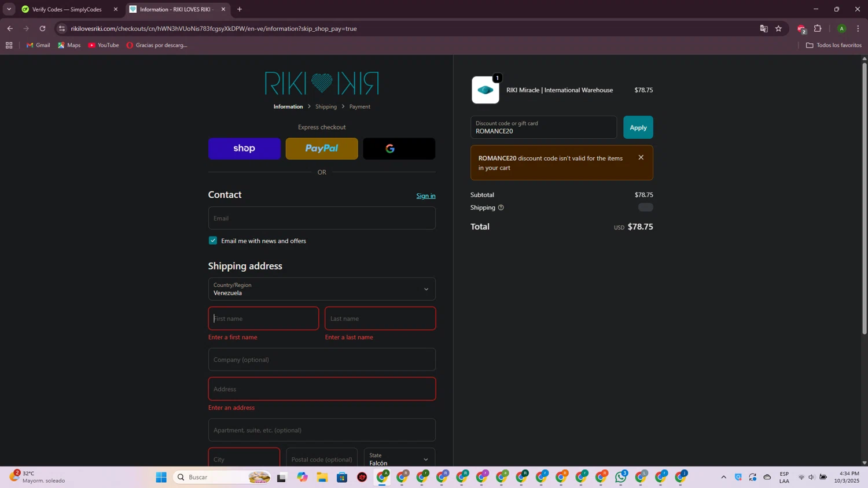Click the browser address bar URL

coord(214,28)
